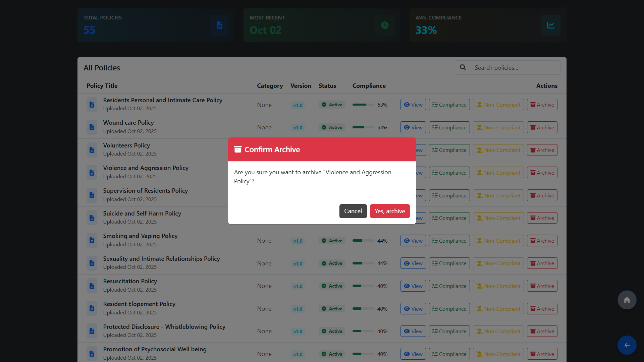The height and width of the screenshot is (362, 644).
Task: Open Compliance for Suicide and Self Harm Policy
Action: pos(449,218)
